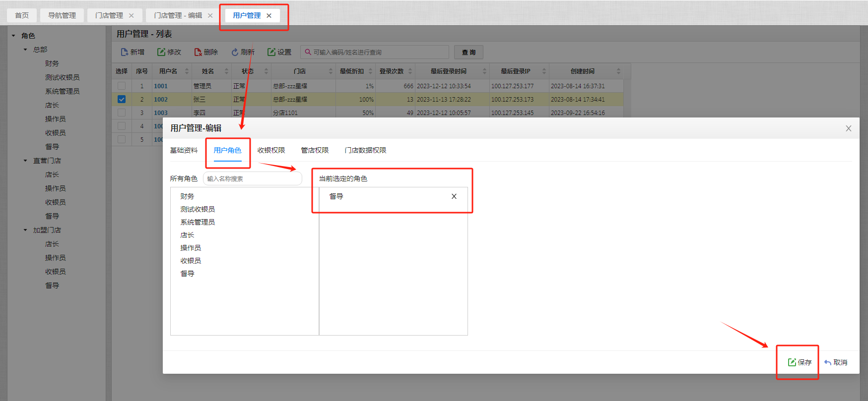
Task: Select 督导 under 加盟门店
Action: (52, 286)
